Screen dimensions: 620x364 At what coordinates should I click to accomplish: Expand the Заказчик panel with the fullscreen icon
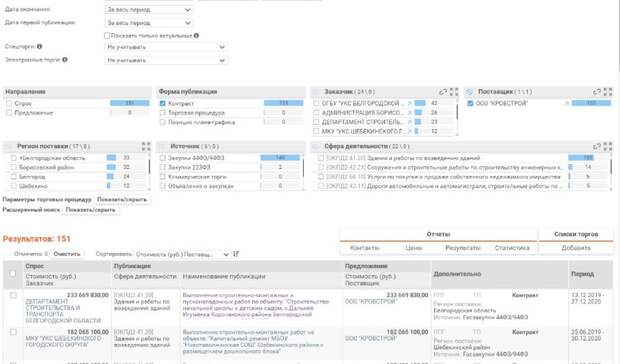coord(454,92)
